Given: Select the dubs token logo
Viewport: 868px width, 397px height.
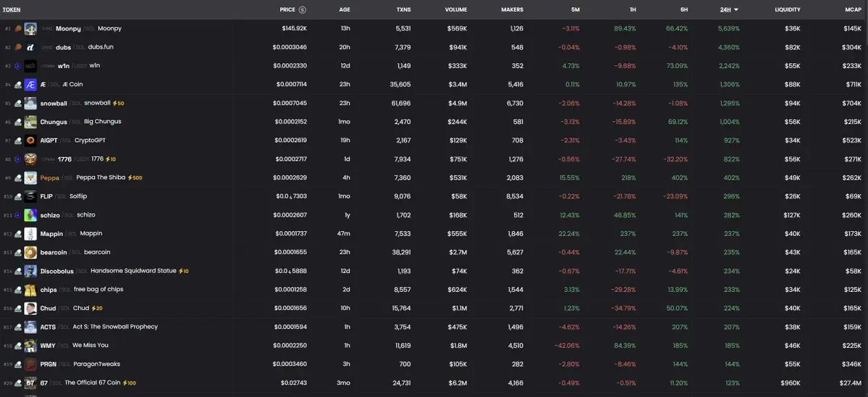Looking at the screenshot, I should (x=30, y=48).
